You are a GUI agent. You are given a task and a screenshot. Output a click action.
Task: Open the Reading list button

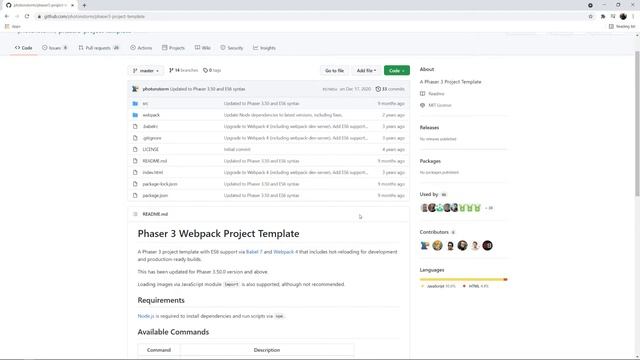click(622, 27)
